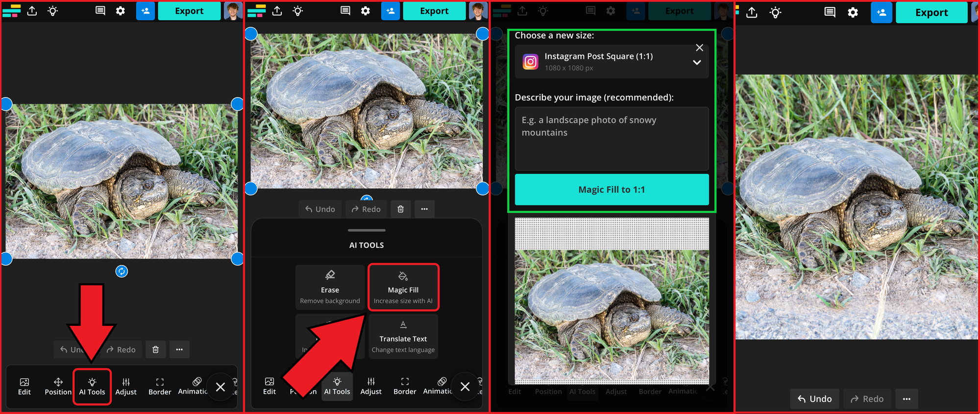
Task: Choose Translate Text tile in AI Tools panel
Action: point(403,336)
